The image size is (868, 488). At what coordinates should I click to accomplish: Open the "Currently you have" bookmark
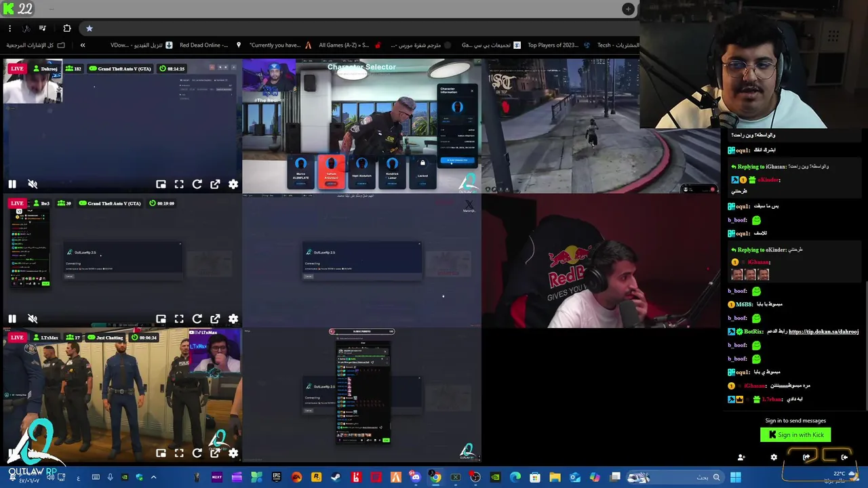coord(280,45)
